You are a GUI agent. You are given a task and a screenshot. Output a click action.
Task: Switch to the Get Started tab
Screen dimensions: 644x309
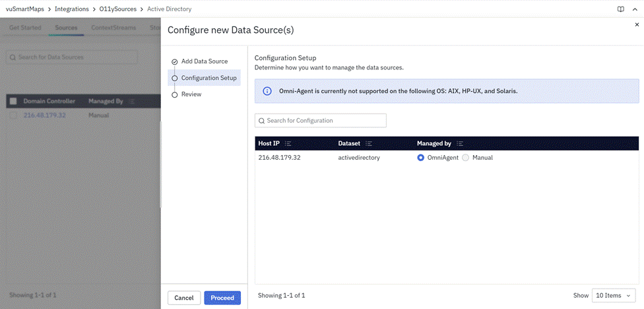(25, 28)
